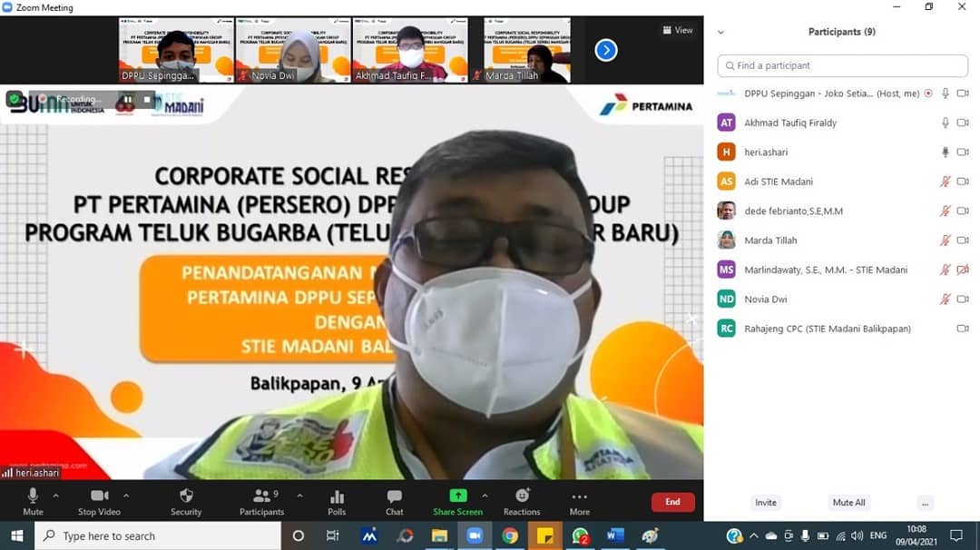Mute Akhmad Taufiq Firaldy's microphone

[x=945, y=123]
